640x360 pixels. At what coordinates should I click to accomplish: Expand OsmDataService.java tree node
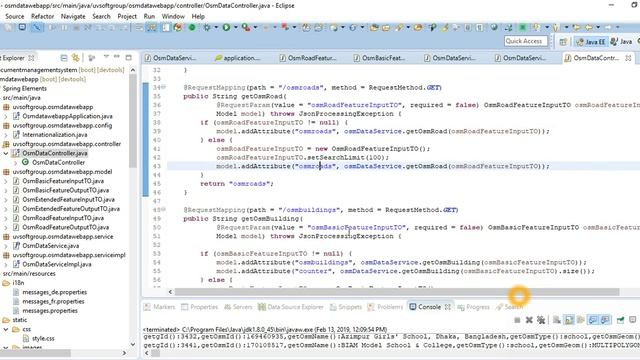[6, 246]
